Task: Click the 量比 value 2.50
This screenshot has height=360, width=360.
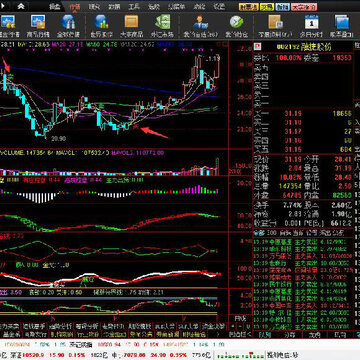Action: point(345,186)
